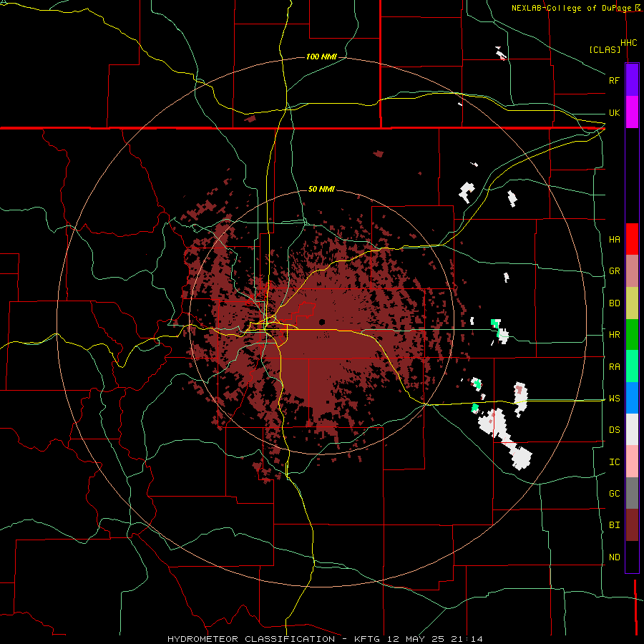The height and width of the screenshot is (644, 644).
Task: Click the RA legend label
Action: coord(615,367)
